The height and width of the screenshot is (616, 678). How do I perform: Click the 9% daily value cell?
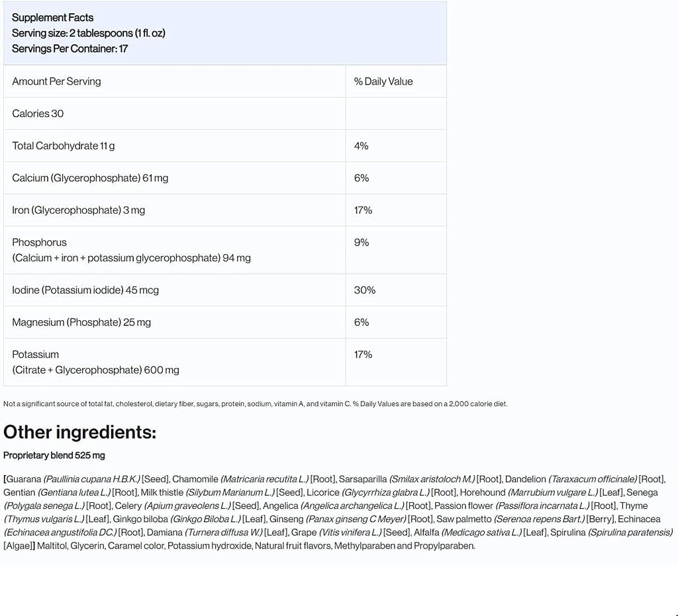pyautogui.click(x=362, y=242)
